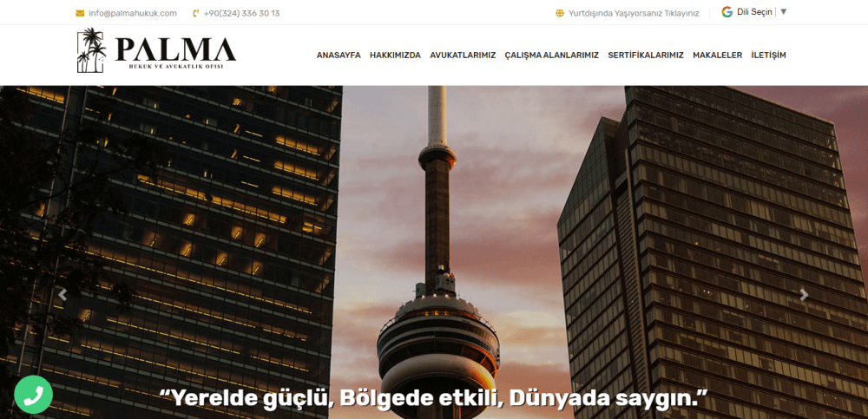Tap the green phone call button
868x419 pixels.
33,395
